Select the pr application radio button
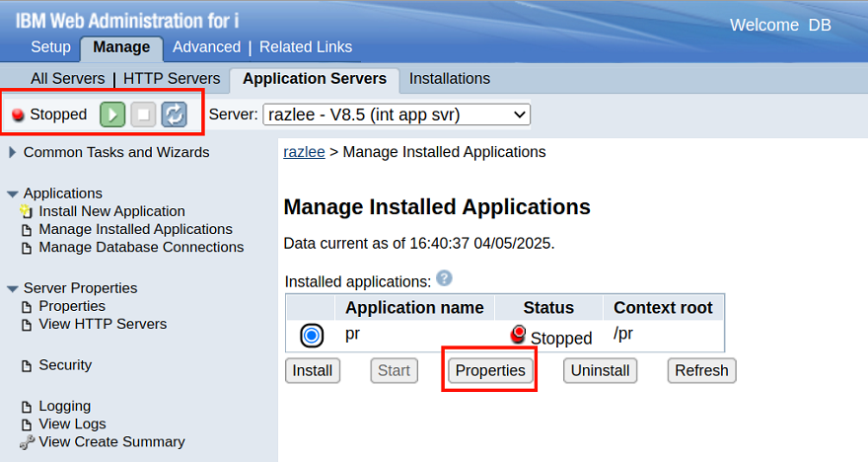 coord(312,336)
